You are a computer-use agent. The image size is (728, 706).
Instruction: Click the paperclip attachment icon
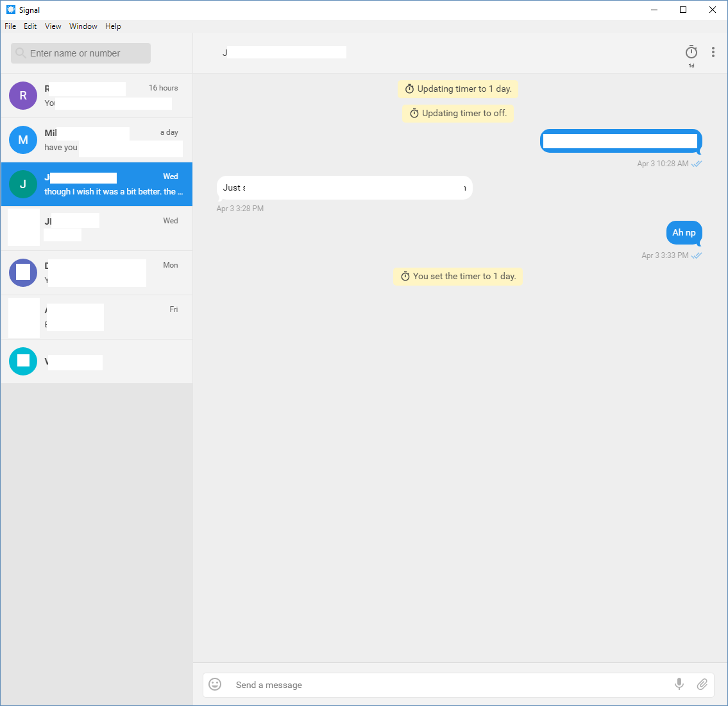(702, 684)
